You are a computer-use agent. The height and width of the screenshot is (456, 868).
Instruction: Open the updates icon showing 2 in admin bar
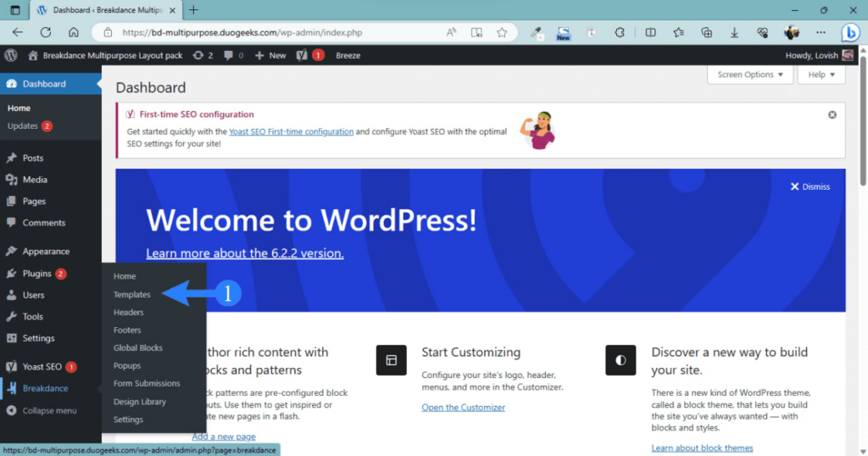203,55
